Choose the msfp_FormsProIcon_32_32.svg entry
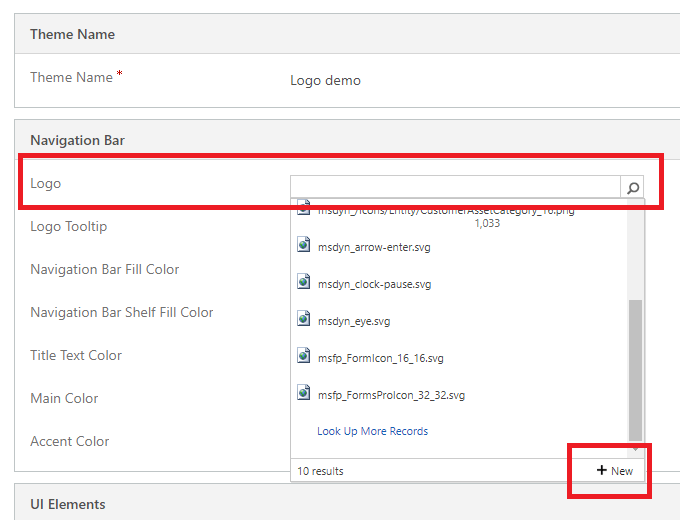The width and height of the screenshot is (680, 520). [x=391, y=395]
